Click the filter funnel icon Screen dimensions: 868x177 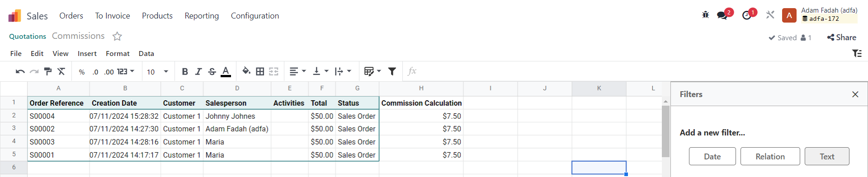pos(392,71)
